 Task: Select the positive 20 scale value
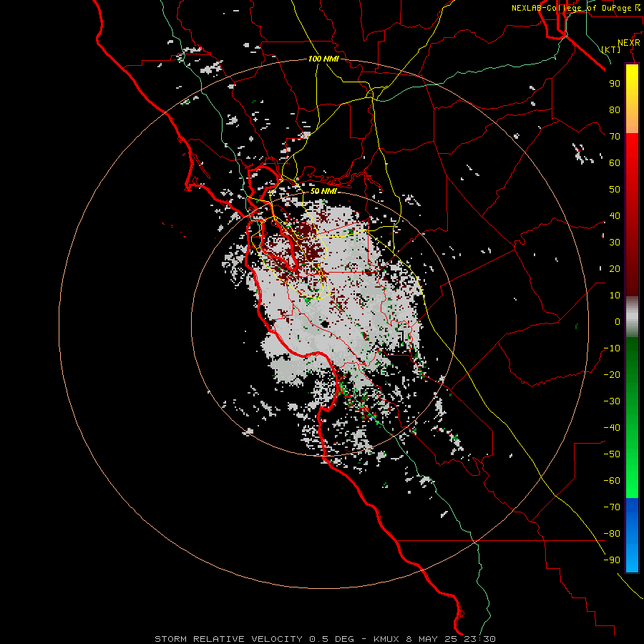(x=615, y=268)
